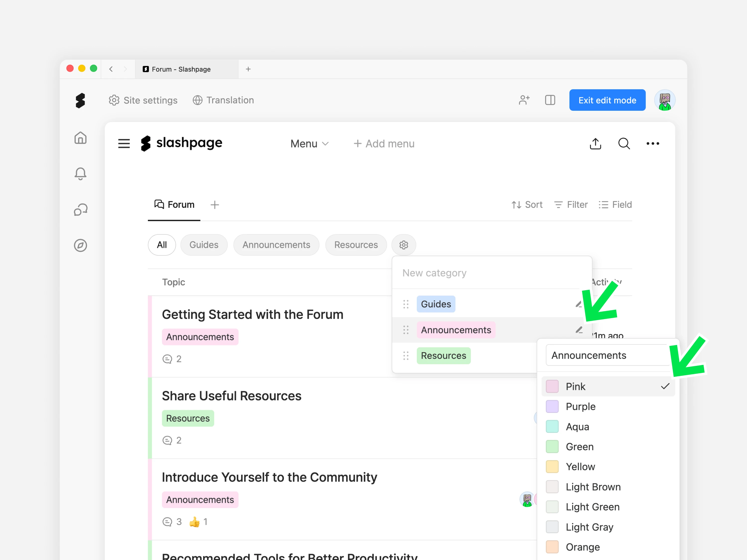Click the share upload icon
This screenshot has height=560, width=747.
tap(595, 144)
